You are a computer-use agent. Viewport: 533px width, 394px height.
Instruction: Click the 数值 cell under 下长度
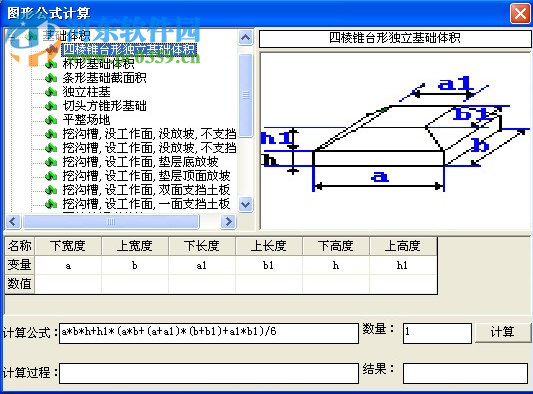(202, 284)
